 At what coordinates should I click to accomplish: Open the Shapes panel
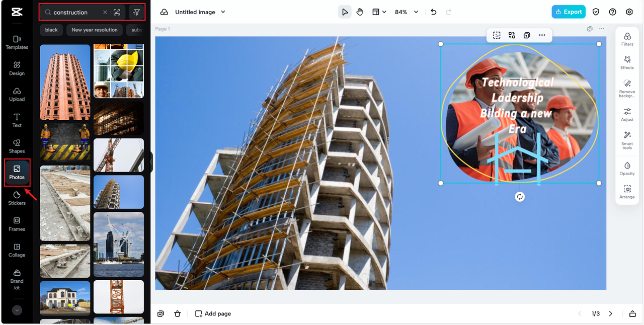(x=17, y=146)
